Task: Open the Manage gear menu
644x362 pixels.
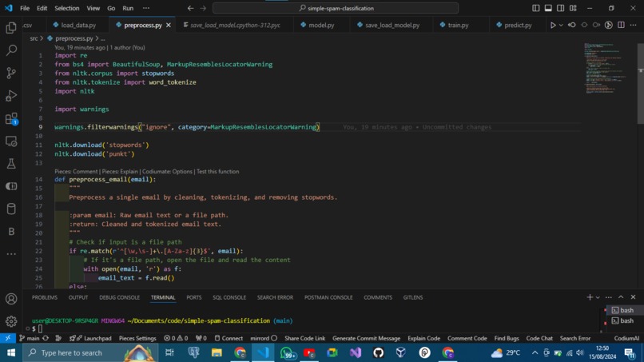Action: pos(11,321)
